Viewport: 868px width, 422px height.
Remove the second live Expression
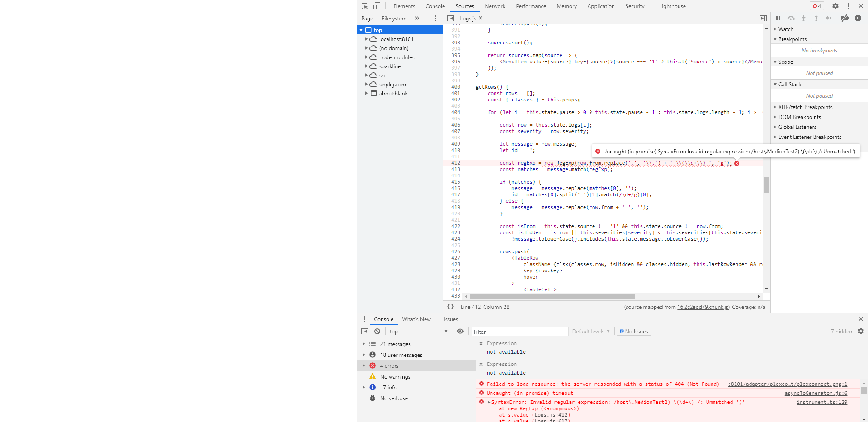481,365
